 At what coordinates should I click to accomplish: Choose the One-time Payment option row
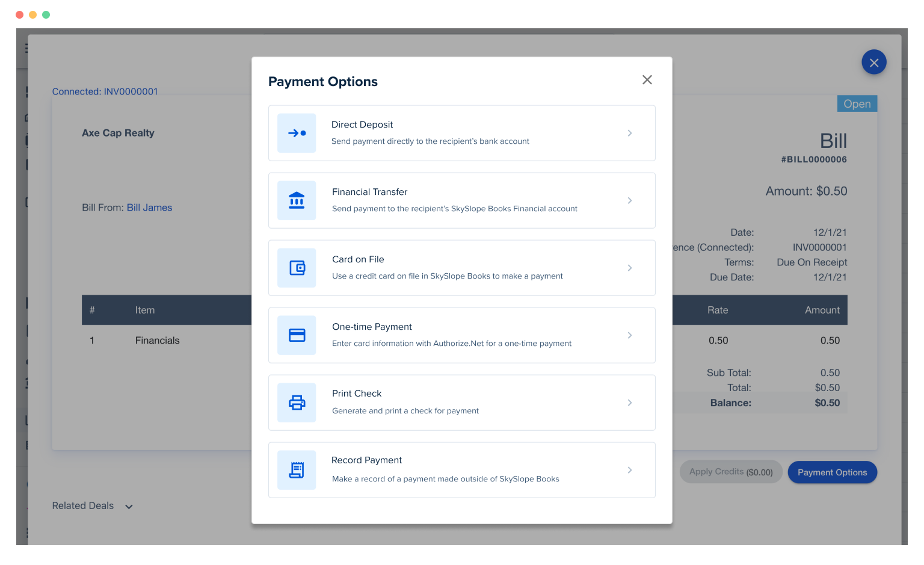point(461,335)
